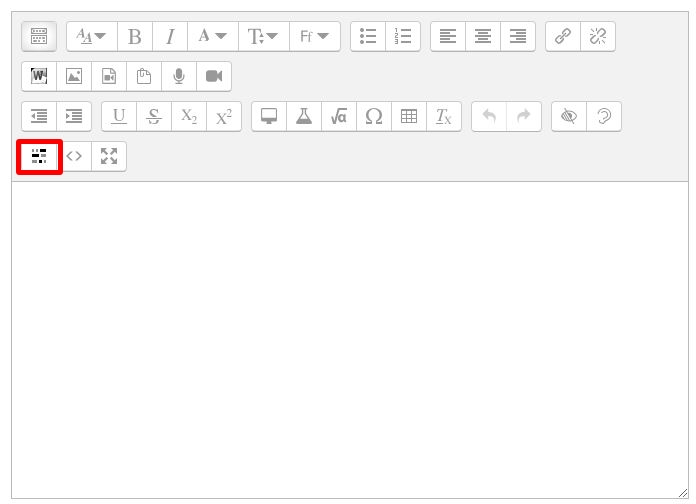Toggle the toolbar expand/collapse button
Image resolution: width=696 pixels, height=504 pixels.
(x=39, y=37)
